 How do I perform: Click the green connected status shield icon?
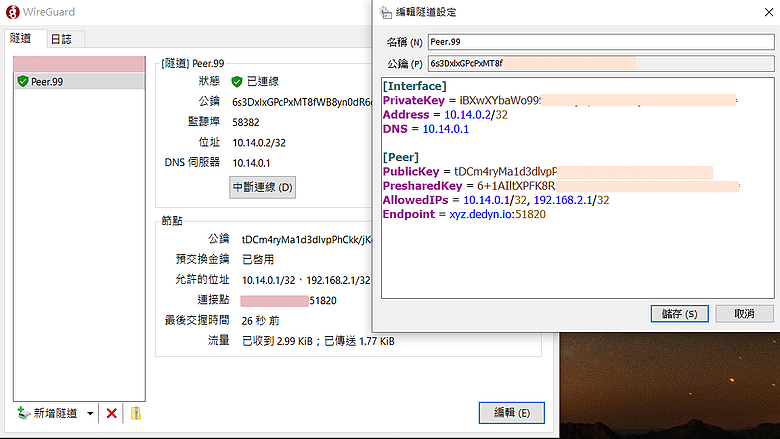click(x=237, y=81)
